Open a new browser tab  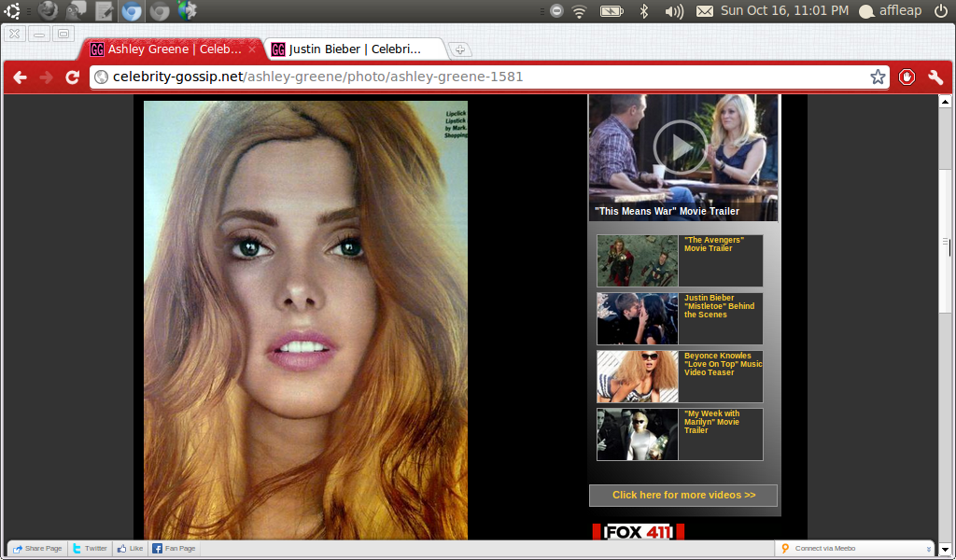pos(459,49)
